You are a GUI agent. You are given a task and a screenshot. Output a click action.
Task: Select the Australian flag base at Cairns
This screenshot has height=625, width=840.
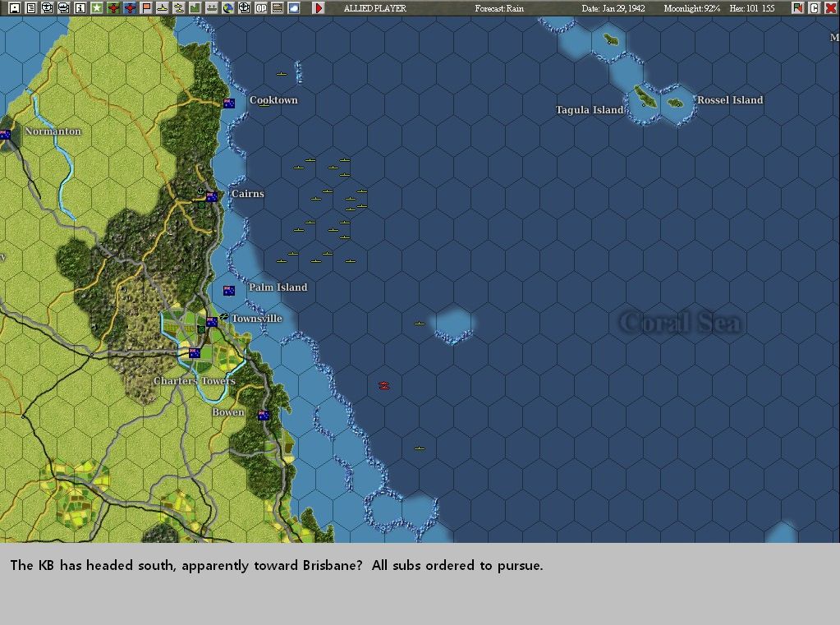coord(212,197)
